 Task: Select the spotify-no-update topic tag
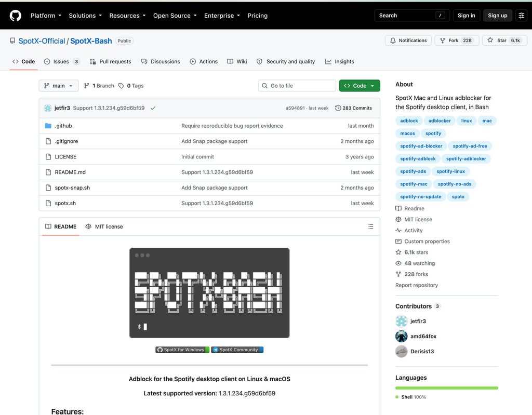[x=421, y=197]
